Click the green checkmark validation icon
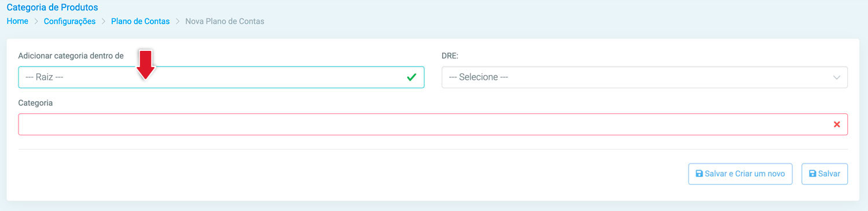The height and width of the screenshot is (211, 868). 411,77
